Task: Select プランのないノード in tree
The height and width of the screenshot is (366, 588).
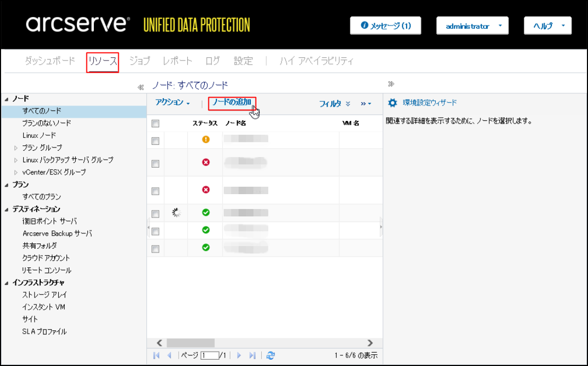Action: 47,123
